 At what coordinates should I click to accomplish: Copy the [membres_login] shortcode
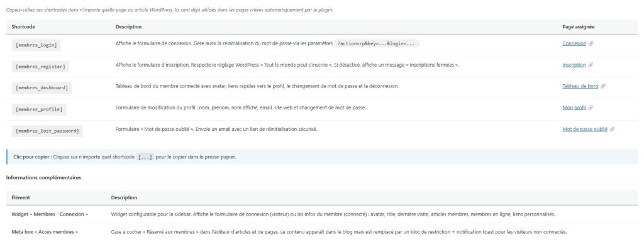tap(36, 45)
